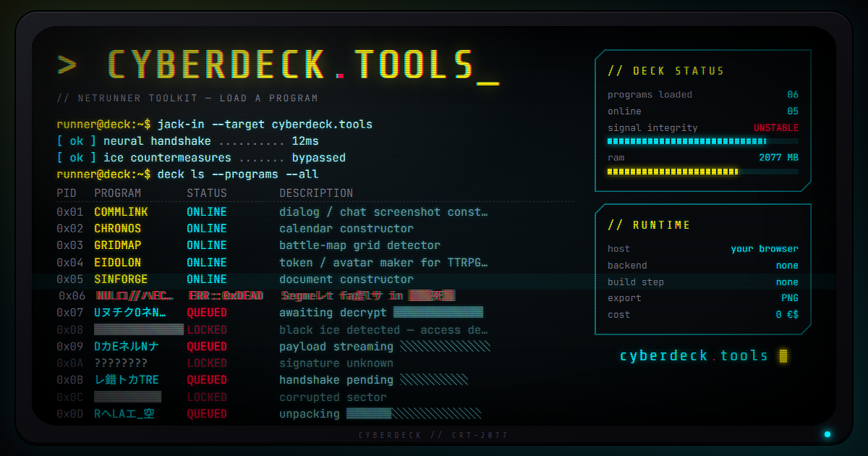This screenshot has height=456, width=868.
Task: Click the UNSTABLE signal integrity value
Action: pos(776,128)
